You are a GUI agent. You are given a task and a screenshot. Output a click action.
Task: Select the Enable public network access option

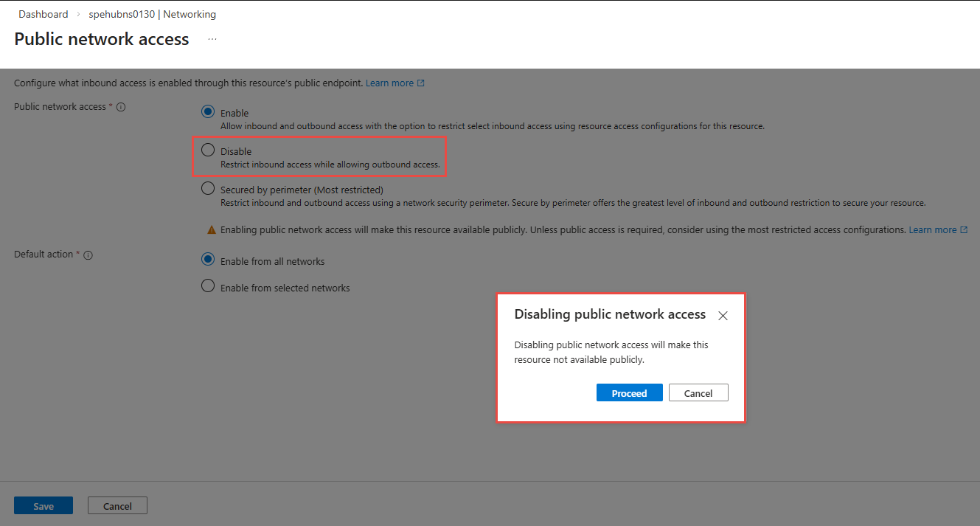click(208, 112)
